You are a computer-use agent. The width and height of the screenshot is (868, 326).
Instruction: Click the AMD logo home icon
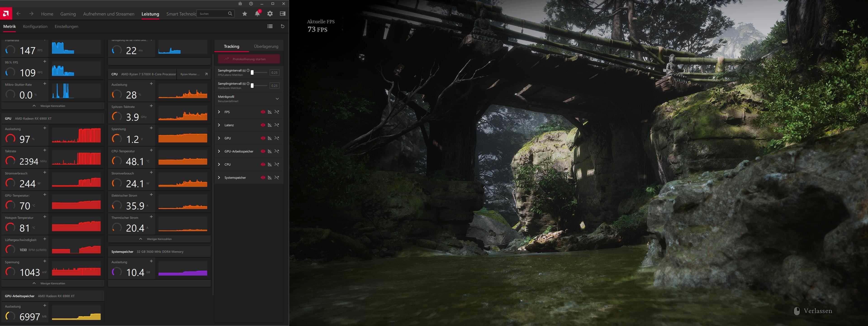(x=6, y=14)
